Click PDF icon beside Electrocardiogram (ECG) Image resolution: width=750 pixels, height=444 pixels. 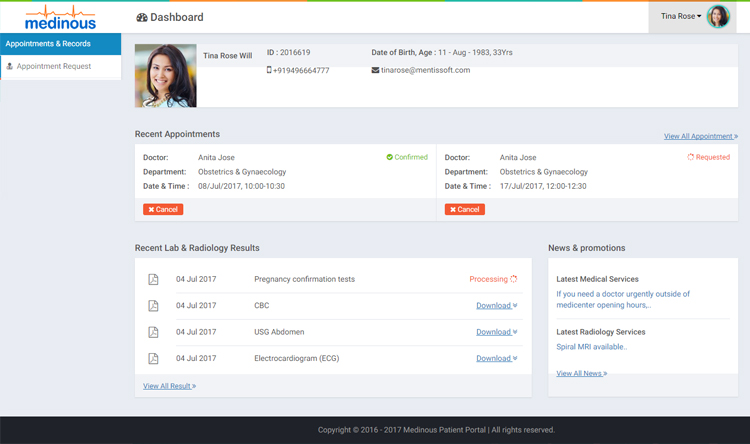click(153, 358)
